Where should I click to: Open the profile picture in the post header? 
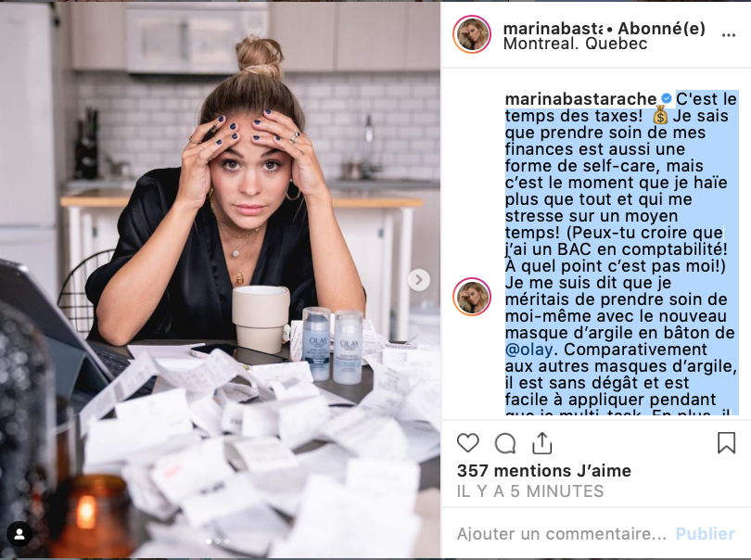[472, 34]
